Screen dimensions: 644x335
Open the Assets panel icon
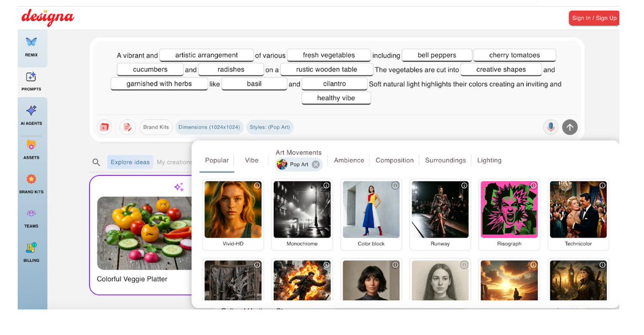(x=31, y=147)
